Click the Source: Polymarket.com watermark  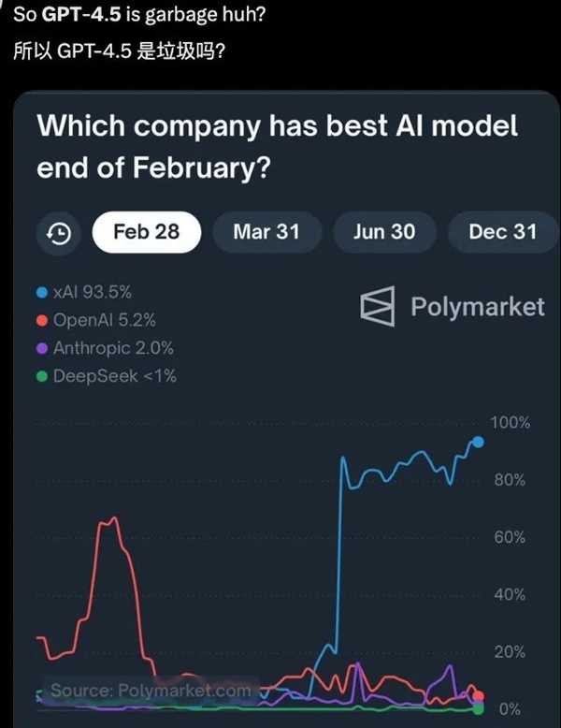[x=151, y=691]
